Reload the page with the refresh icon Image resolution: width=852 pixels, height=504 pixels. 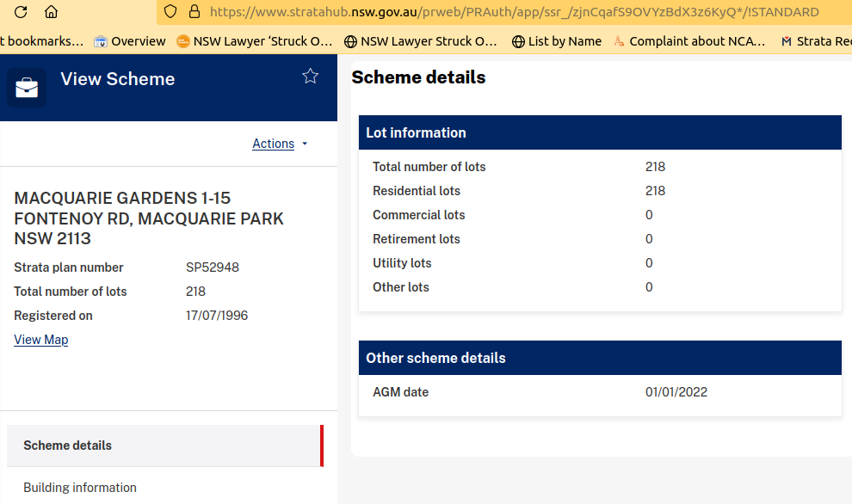click(x=21, y=12)
